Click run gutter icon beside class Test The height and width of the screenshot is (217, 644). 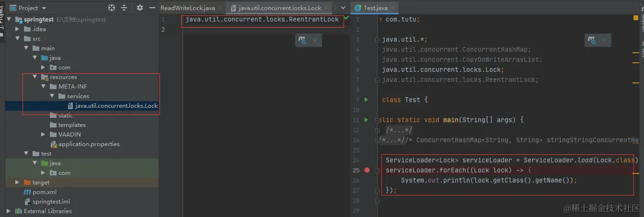pos(367,100)
